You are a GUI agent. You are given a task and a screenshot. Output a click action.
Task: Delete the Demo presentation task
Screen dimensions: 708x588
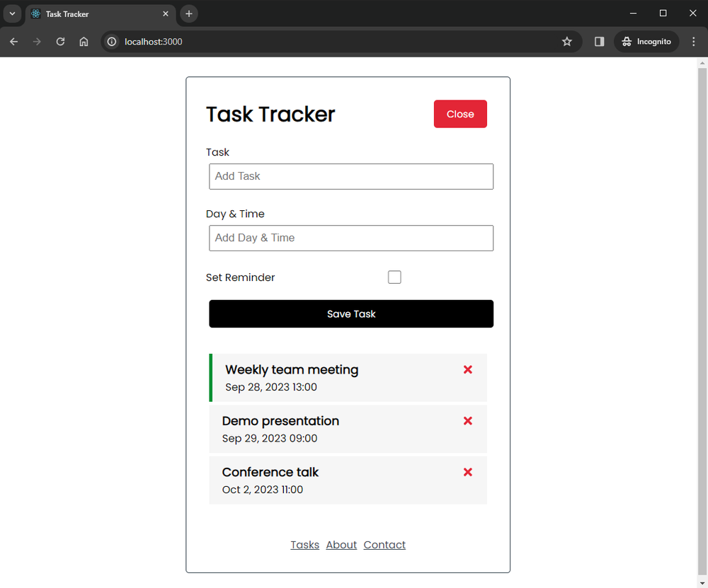(x=468, y=421)
